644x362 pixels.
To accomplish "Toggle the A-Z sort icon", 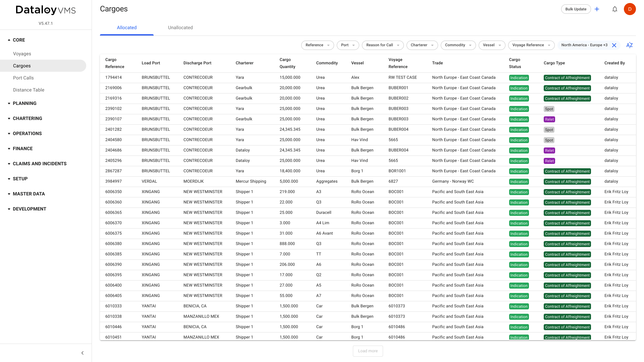I will 629,45.
